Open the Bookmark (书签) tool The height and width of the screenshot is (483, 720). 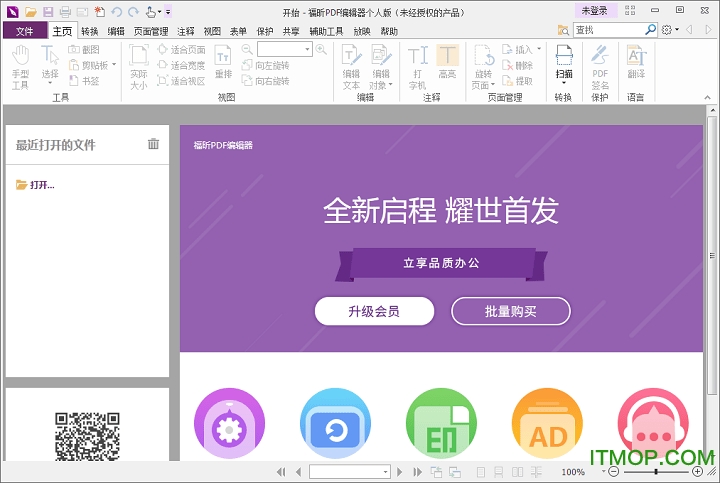coord(84,81)
